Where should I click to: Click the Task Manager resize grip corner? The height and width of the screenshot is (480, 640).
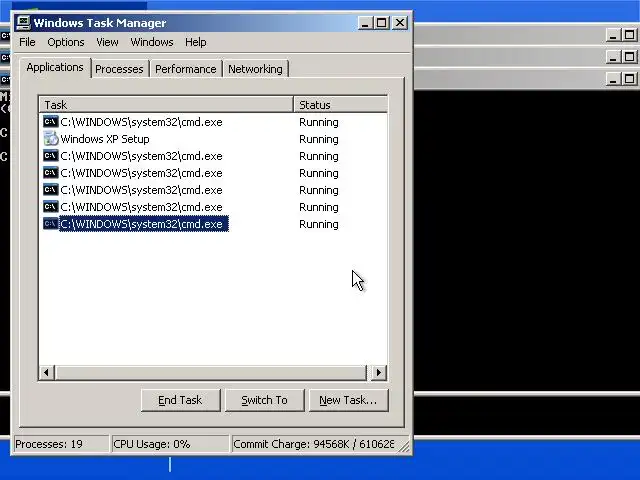(404, 446)
